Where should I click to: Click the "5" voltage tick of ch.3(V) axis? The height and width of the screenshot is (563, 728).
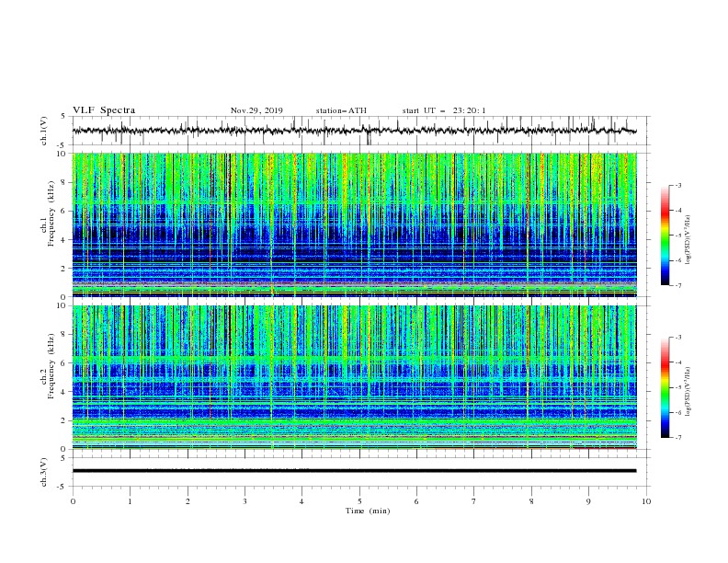coord(63,458)
